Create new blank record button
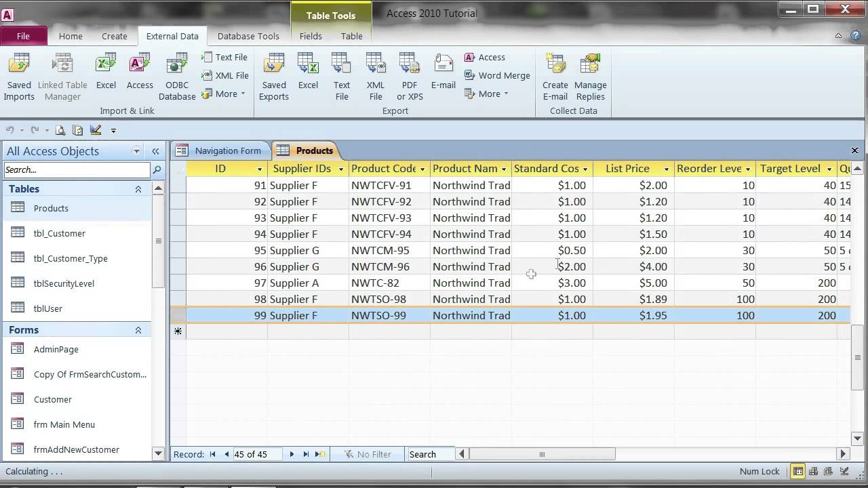 (321, 454)
